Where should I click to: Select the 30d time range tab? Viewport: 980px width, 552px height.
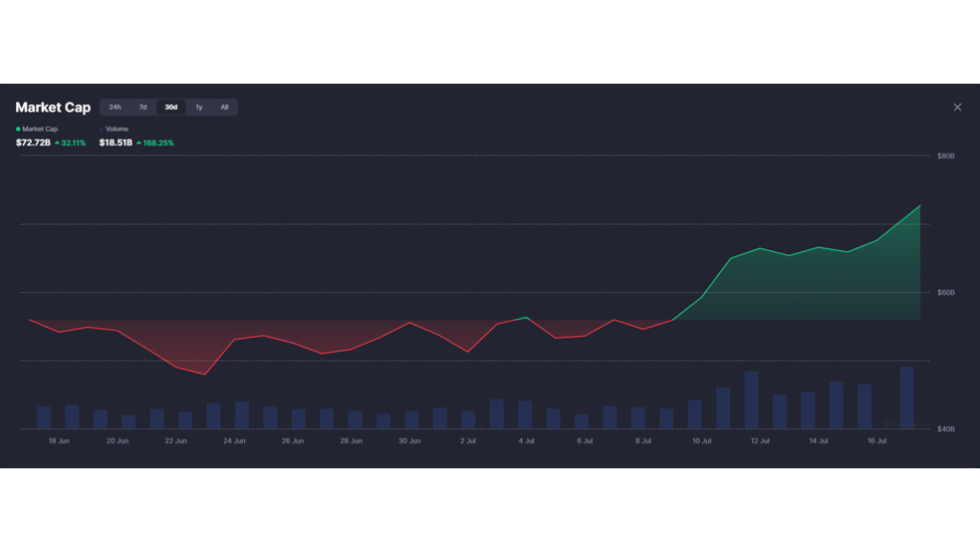tap(170, 108)
